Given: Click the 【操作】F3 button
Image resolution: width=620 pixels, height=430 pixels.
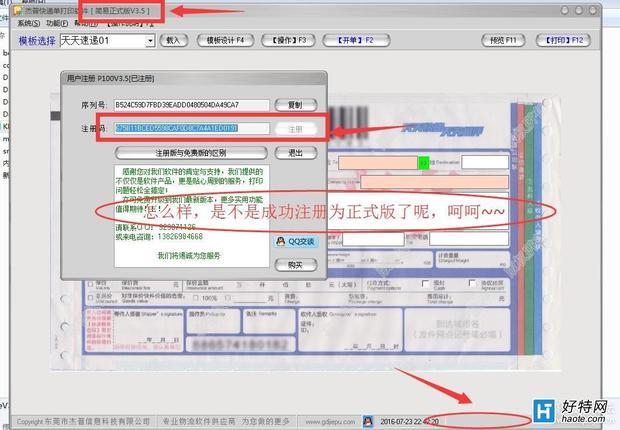Looking at the screenshot, I should tap(288, 40).
